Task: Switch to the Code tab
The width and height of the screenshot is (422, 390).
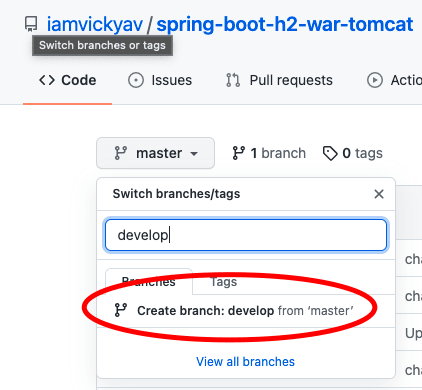Action: click(x=67, y=80)
